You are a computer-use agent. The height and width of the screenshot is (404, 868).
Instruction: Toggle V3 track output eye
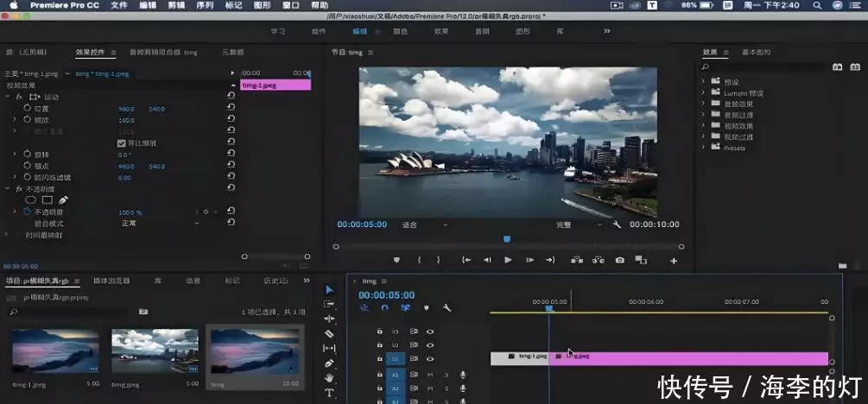click(429, 331)
